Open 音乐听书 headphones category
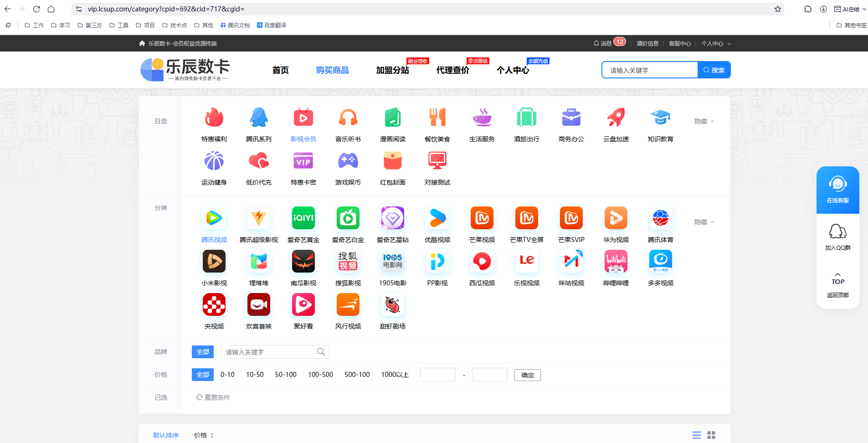Image resolution: width=868 pixels, height=443 pixels. 348,118
